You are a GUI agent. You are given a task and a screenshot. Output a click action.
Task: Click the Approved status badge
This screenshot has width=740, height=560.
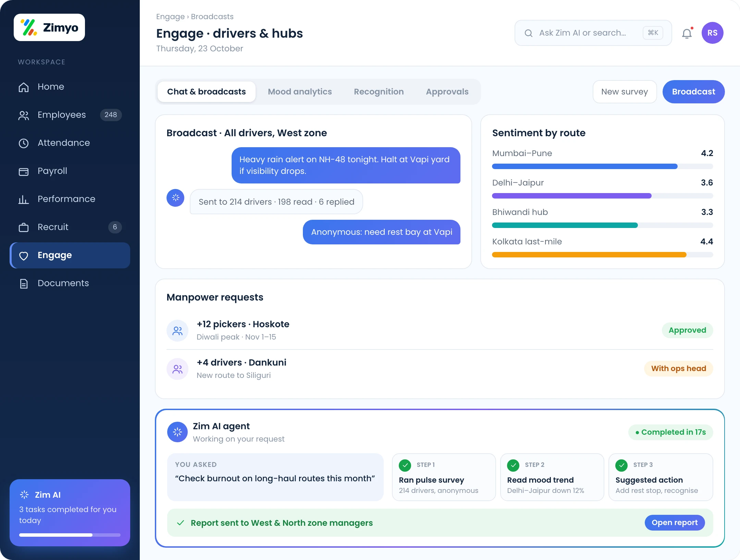[x=687, y=330]
